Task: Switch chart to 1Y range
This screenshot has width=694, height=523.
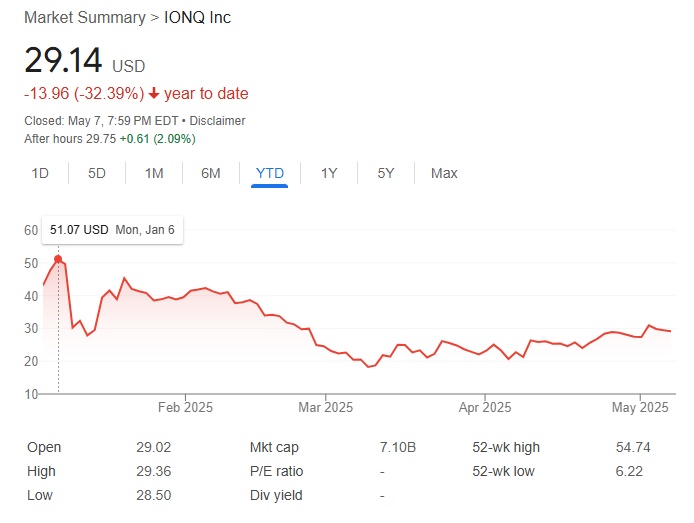Action: pos(329,173)
